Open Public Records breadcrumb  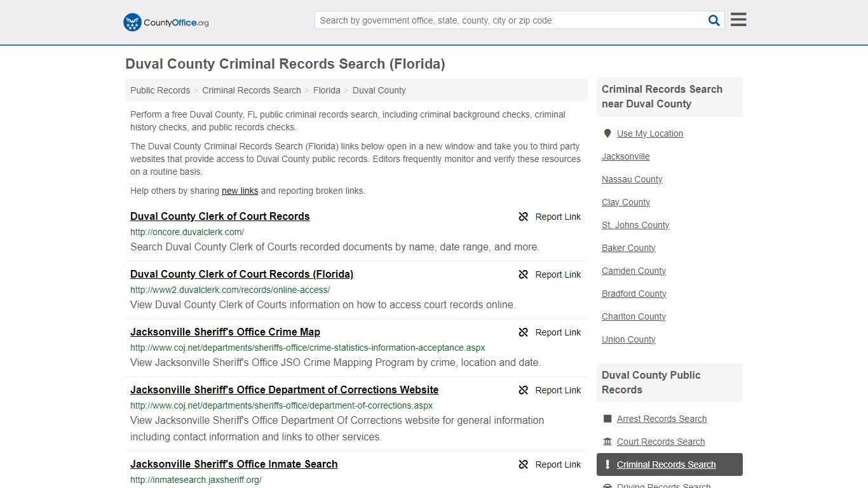[160, 90]
